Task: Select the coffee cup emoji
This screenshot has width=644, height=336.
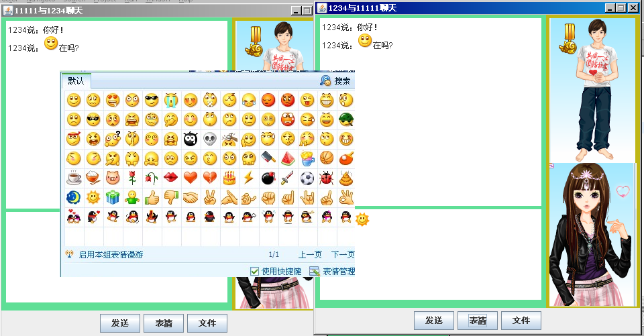Action: click(x=74, y=178)
